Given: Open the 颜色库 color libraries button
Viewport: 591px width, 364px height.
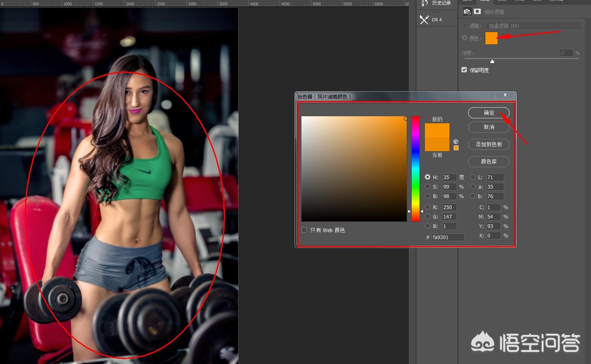Looking at the screenshot, I should click(x=489, y=162).
